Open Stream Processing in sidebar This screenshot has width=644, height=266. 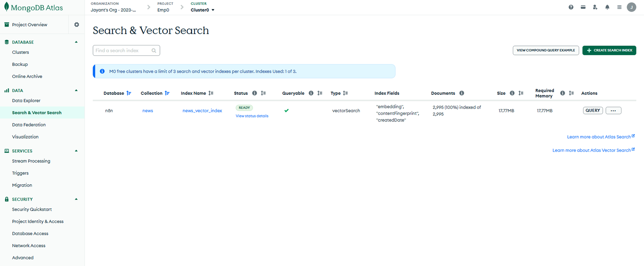(x=31, y=161)
